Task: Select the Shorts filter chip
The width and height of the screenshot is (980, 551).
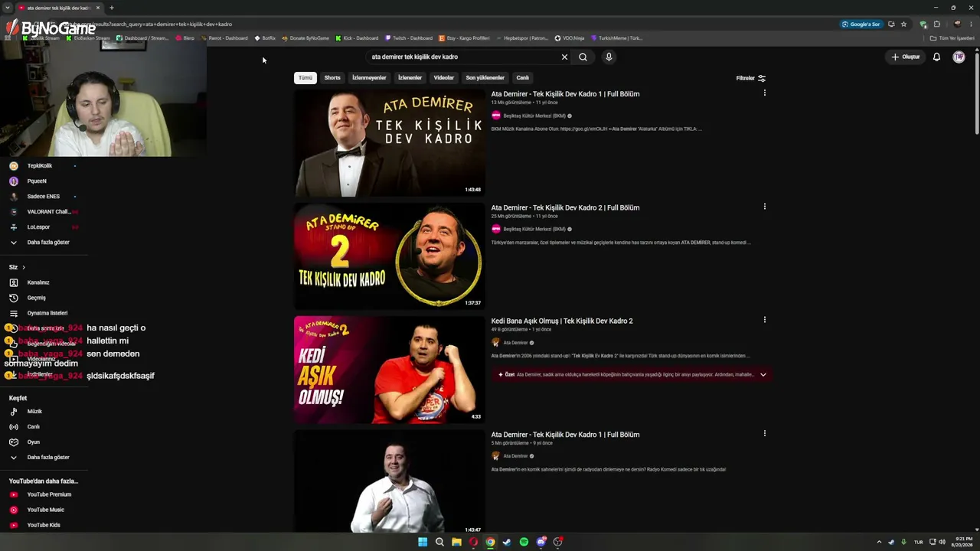Action: 332,77
